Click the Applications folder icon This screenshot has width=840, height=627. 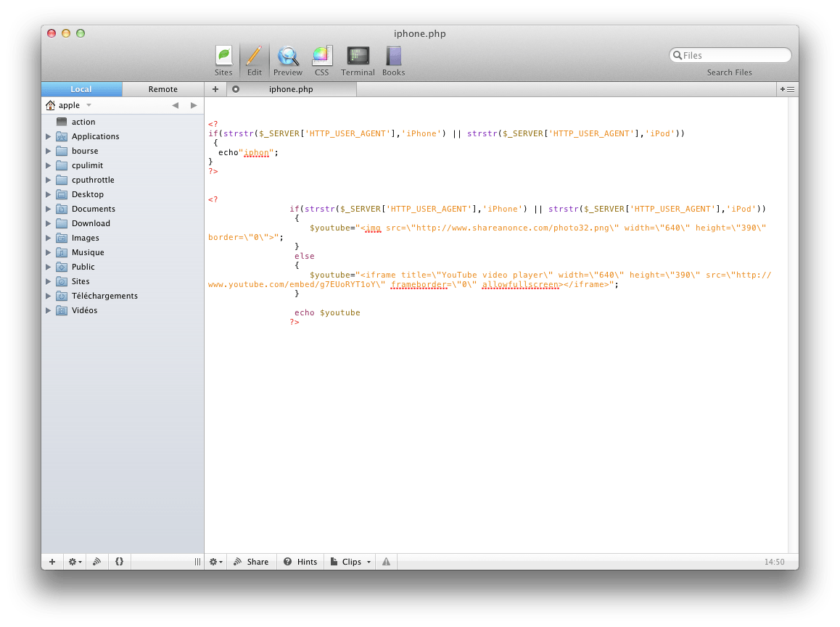point(62,136)
